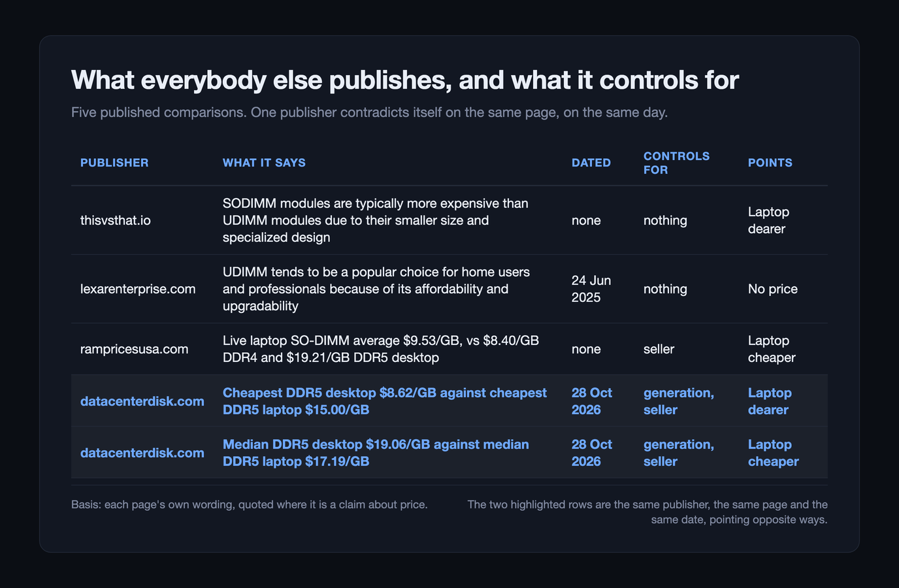Click 'generation, seller' in Median DDR5 row
Viewport: 899px width, 588px height.
tap(679, 453)
